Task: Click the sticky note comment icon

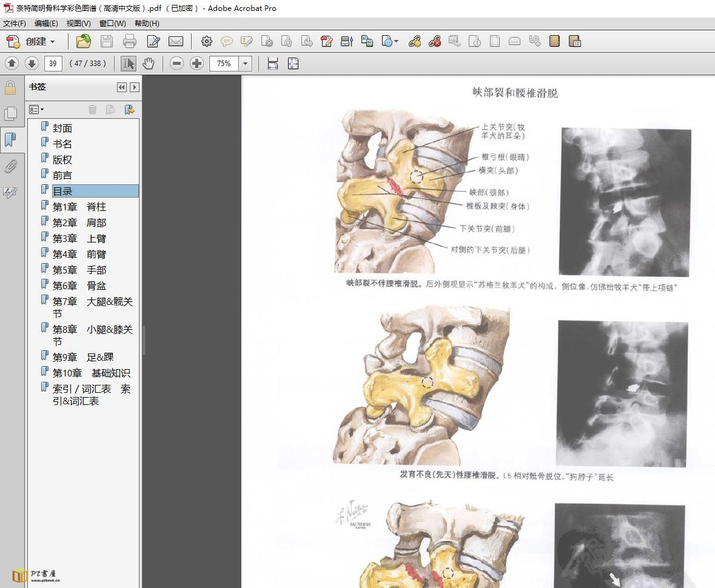Action: pyautogui.click(x=227, y=41)
